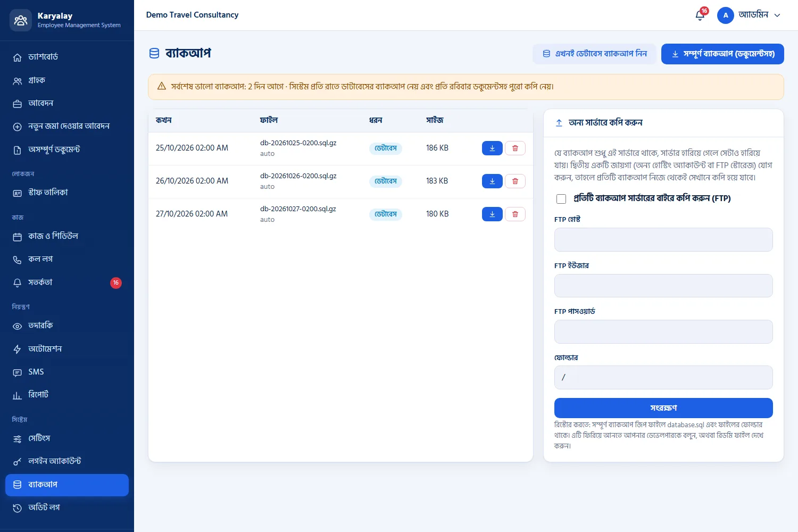The width and height of the screenshot is (798, 532).
Task: Open ড্যাশবোর্ড in the sidebar
Action: pos(67,57)
